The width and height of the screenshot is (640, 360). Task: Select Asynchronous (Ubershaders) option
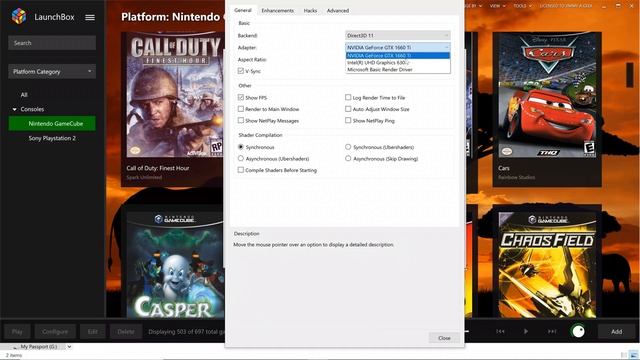coord(241,158)
